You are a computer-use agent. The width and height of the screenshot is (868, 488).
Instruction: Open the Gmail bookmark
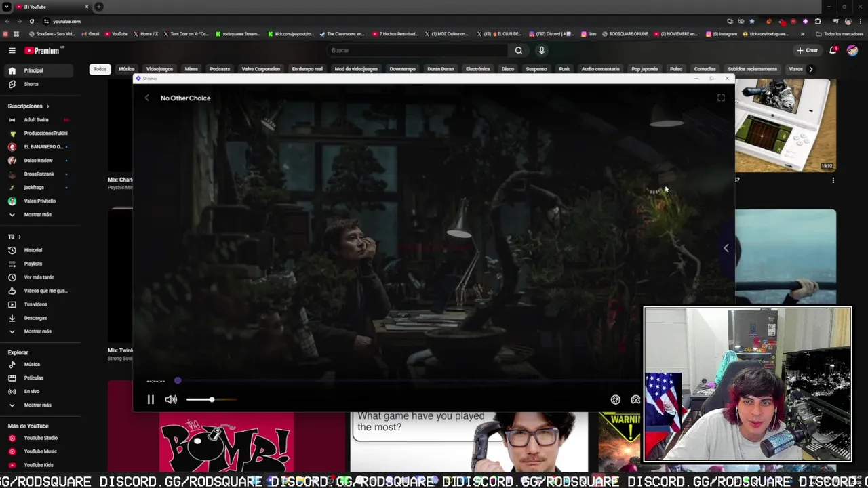(90, 34)
